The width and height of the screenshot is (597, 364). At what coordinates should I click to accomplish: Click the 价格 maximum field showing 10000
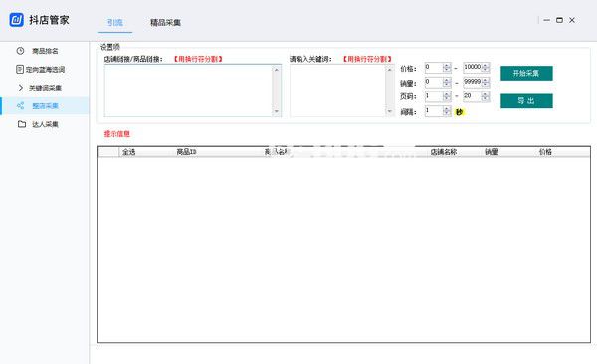pyautogui.click(x=473, y=67)
